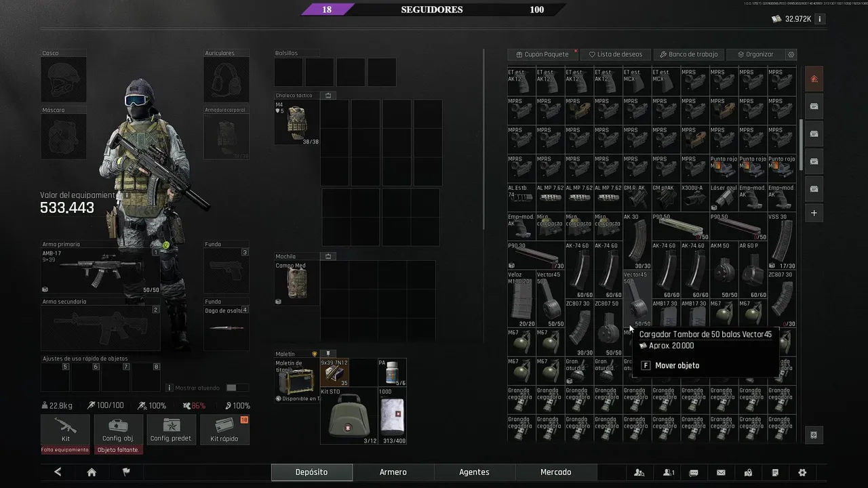The width and height of the screenshot is (868, 488).
Task: Select the AMB-17 primary weapon slot
Action: pos(101,271)
